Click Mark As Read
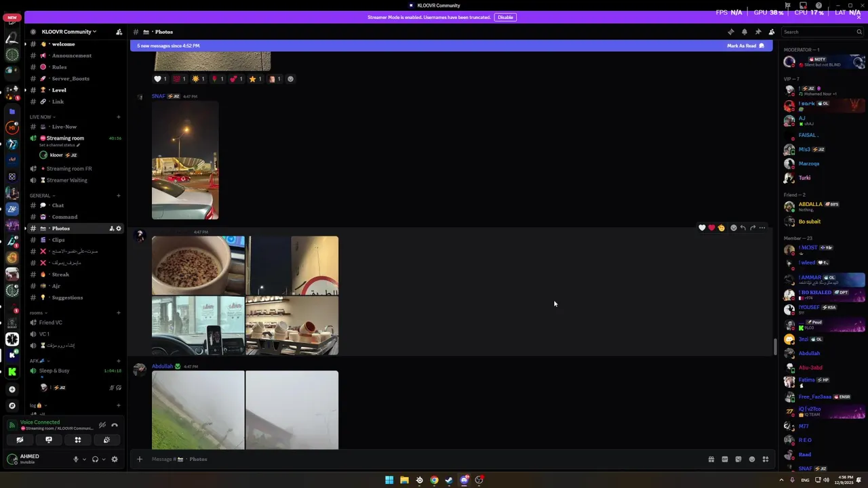Screen dimensions: 868x488 click(745, 45)
